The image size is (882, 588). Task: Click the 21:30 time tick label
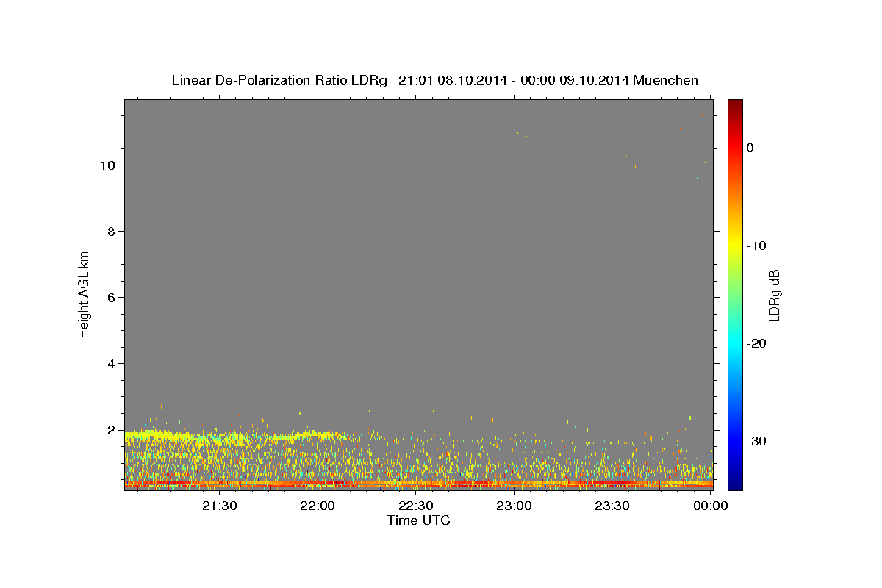[219, 506]
